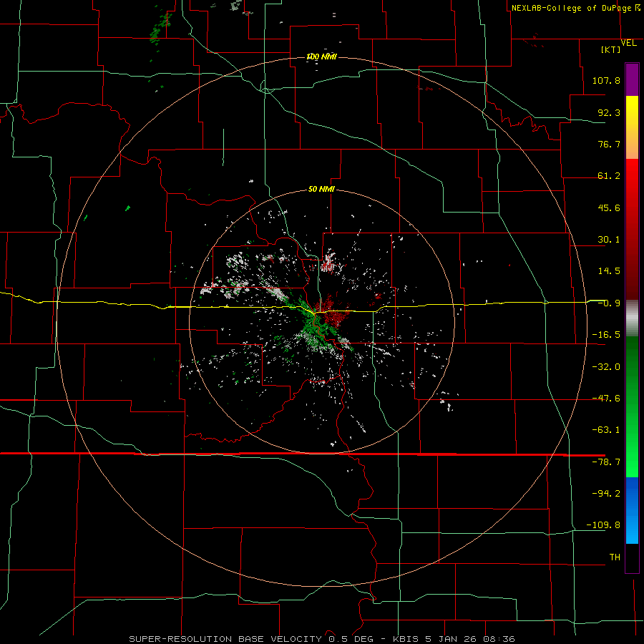Click the blue segment of the color bar
Viewport: 644px width, 644px height.
pyautogui.click(x=632, y=510)
